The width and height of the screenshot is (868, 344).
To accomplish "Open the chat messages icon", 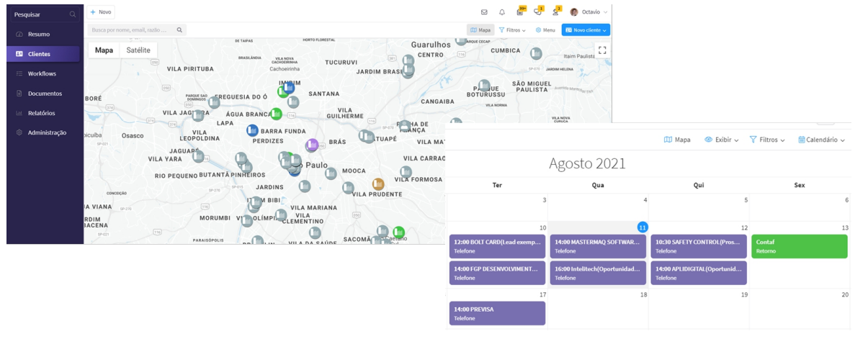I will coord(537,12).
